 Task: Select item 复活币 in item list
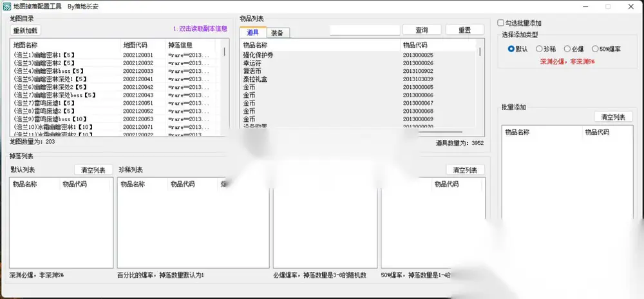pos(358,71)
